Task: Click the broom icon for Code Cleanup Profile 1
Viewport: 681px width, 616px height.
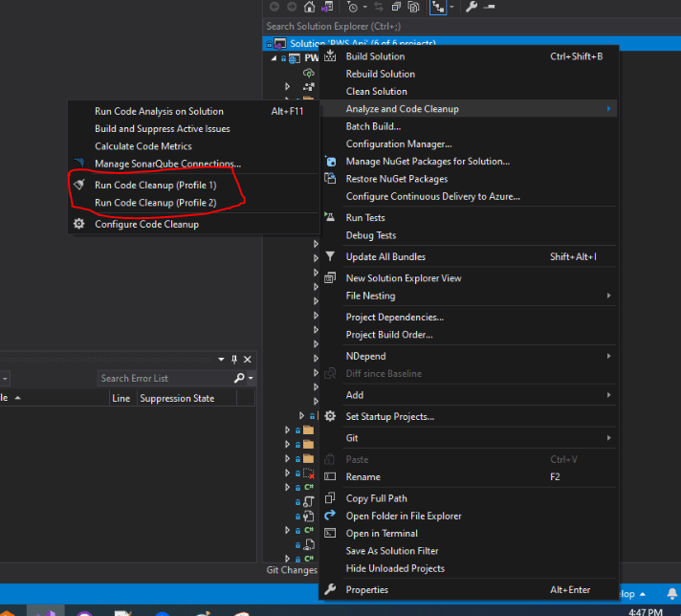Action: pos(79,185)
